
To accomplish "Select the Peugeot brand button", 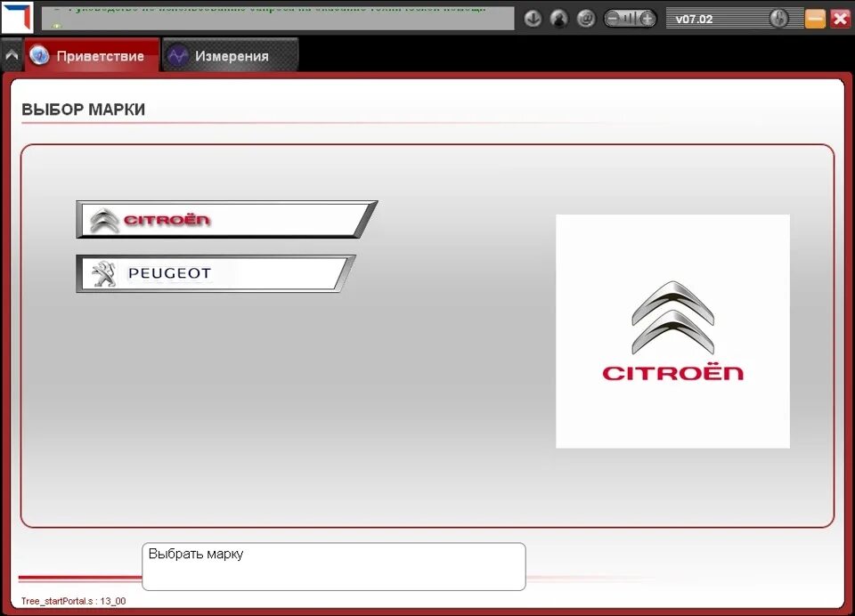I will [x=216, y=273].
